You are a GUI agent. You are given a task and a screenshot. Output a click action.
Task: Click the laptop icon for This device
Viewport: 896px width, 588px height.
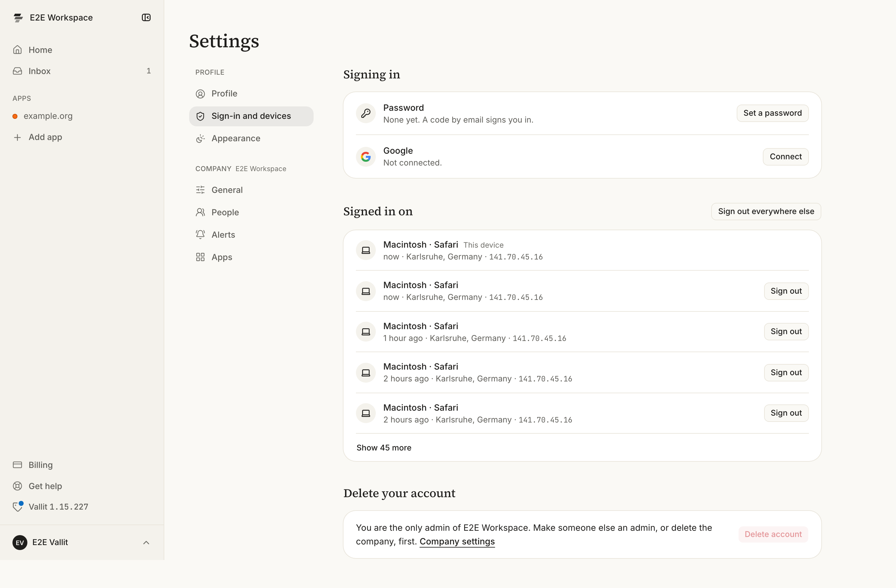click(x=366, y=250)
